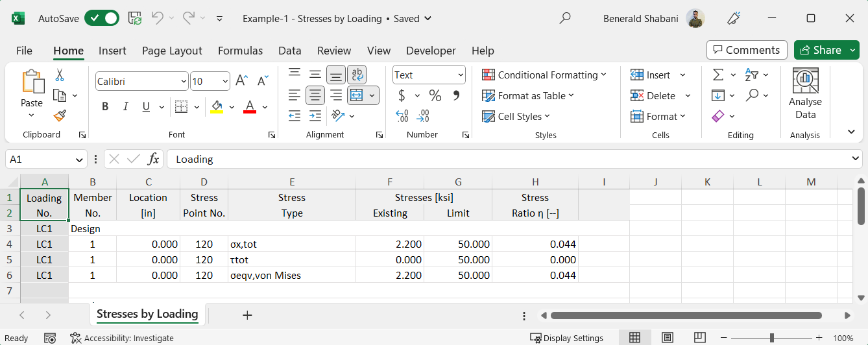Click the Orientation icon
The width and height of the screenshot is (868, 345).
click(338, 116)
